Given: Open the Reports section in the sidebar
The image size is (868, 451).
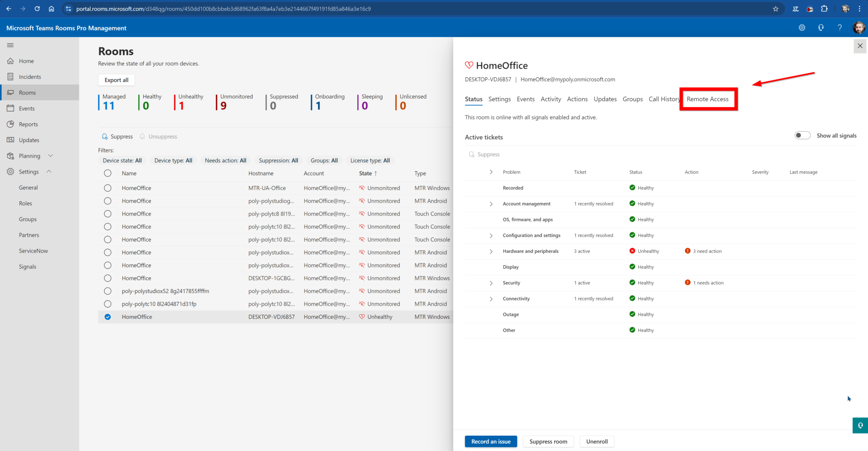Looking at the screenshot, I should coord(28,124).
